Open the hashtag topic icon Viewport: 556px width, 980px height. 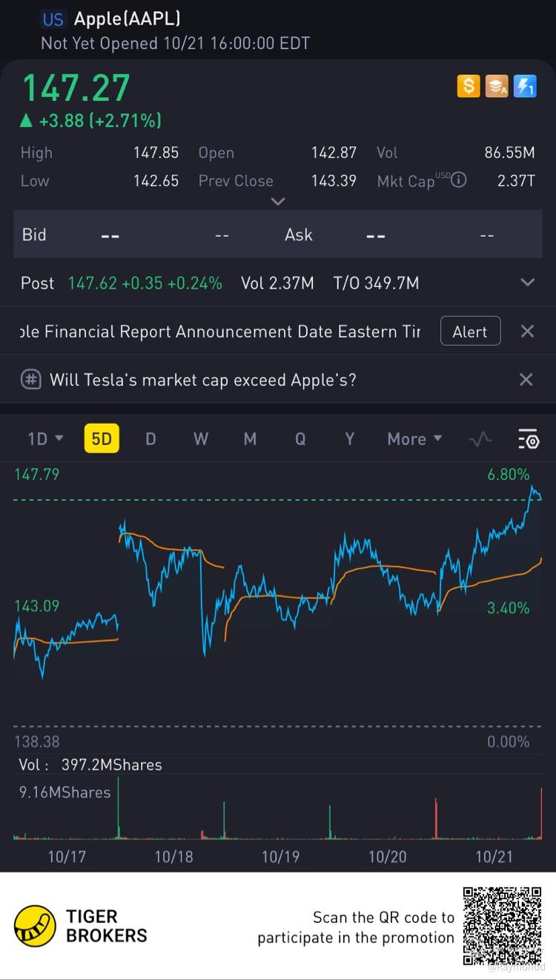30,379
